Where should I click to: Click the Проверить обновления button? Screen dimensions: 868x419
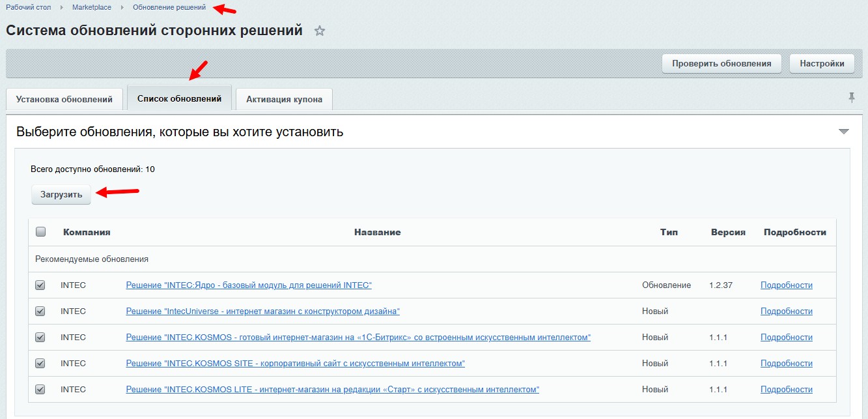(x=721, y=63)
